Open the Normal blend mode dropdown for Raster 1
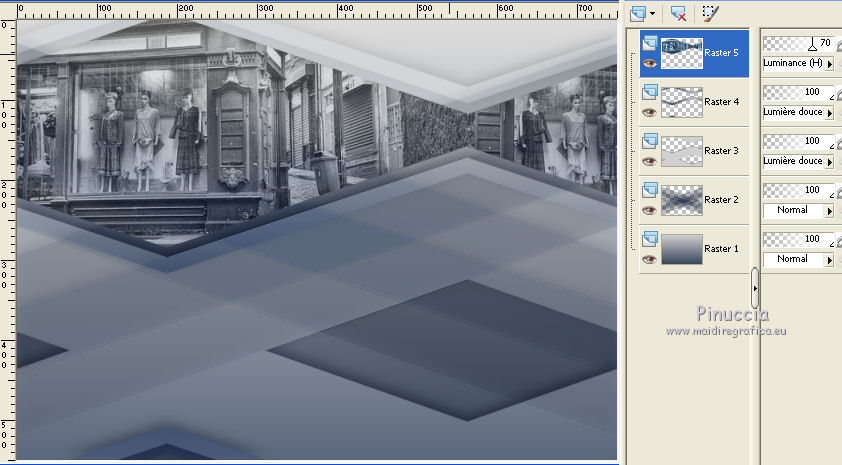This screenshot has width=842, height=465. [x=829, y=260]
